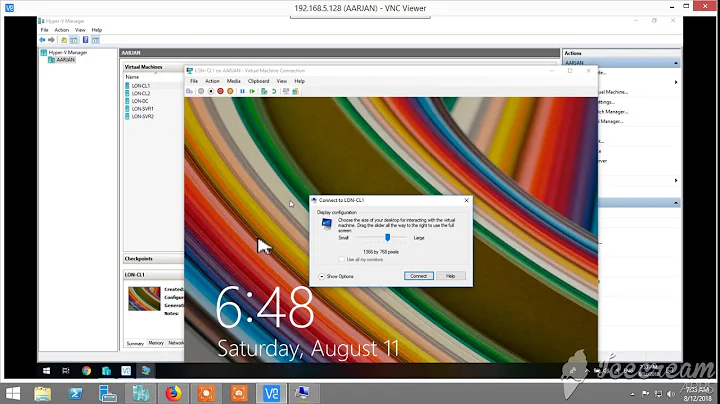Click the red Shut Down VM icon
This screenshot has width=720, height=404.
(x=220, y=91)
